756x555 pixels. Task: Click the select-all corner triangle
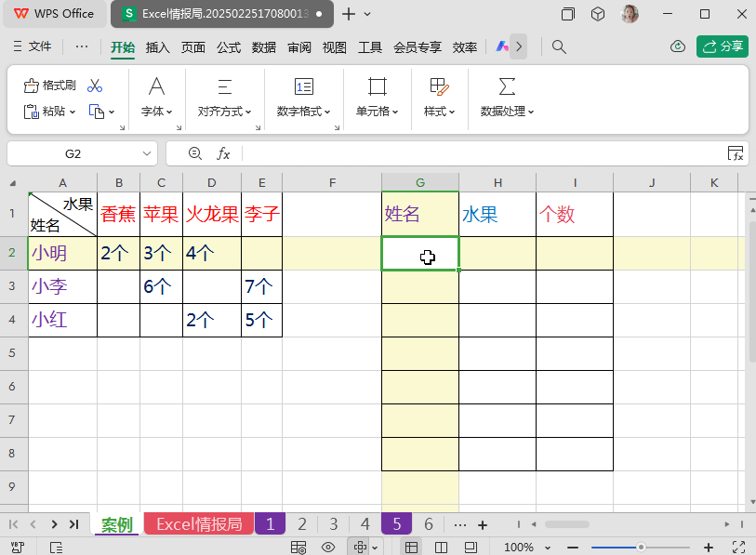[14, 183]
